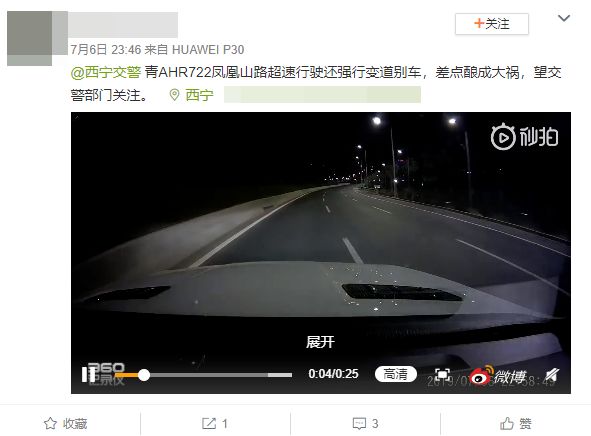591x436 pixels.
Task: Expand the video via 展开 label
Action: (x=320, y=342)
